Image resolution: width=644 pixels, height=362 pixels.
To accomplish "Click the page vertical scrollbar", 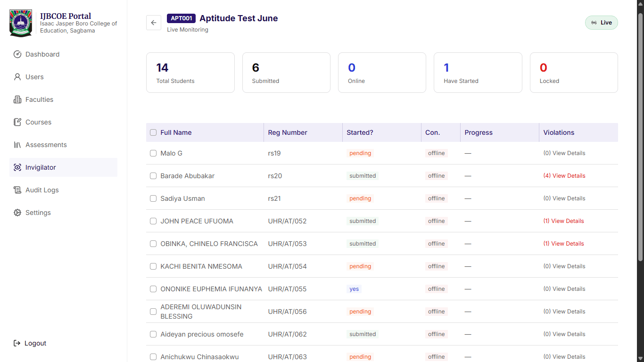I will [x=640, y=137].
